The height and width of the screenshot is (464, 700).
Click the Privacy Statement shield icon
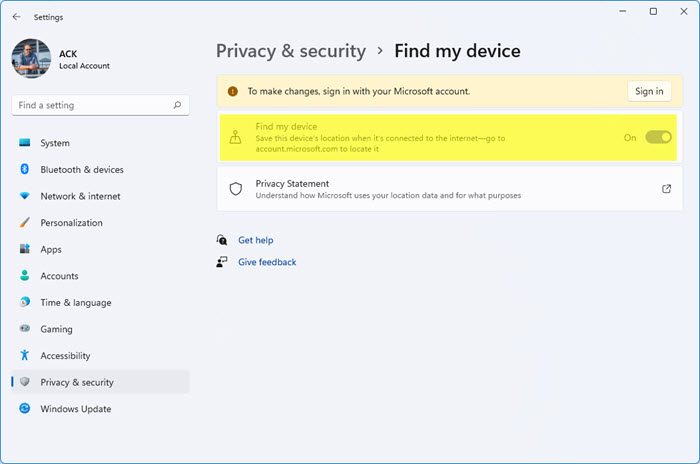(x=236, y=189)
